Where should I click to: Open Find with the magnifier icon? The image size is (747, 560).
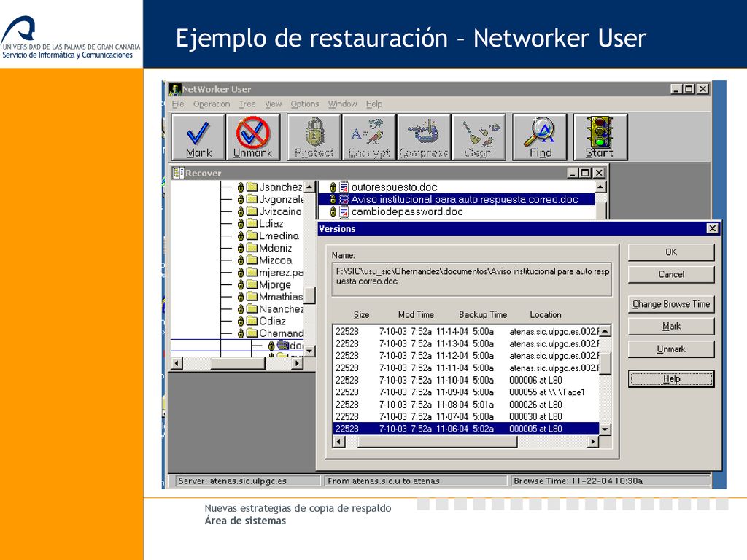(541, 137)
